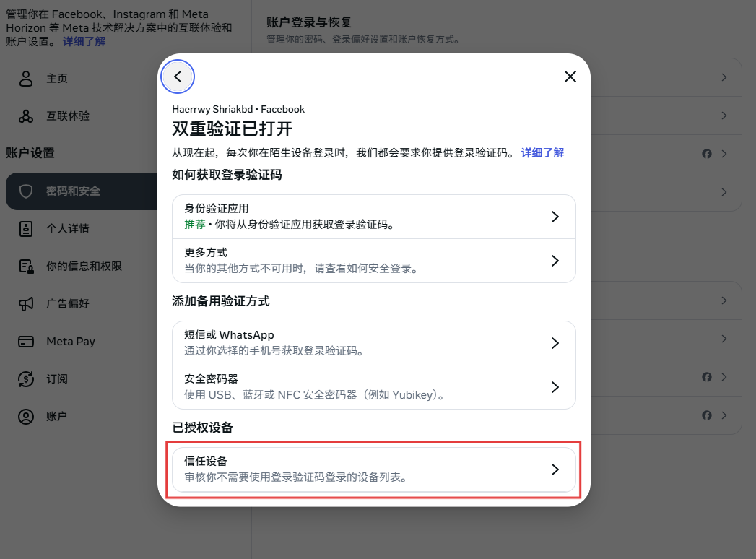Click the 订阅 refresh-dollar icon
Image resolution: width=756 pixels, height=559 pixels.
click(x=26, y=379)
